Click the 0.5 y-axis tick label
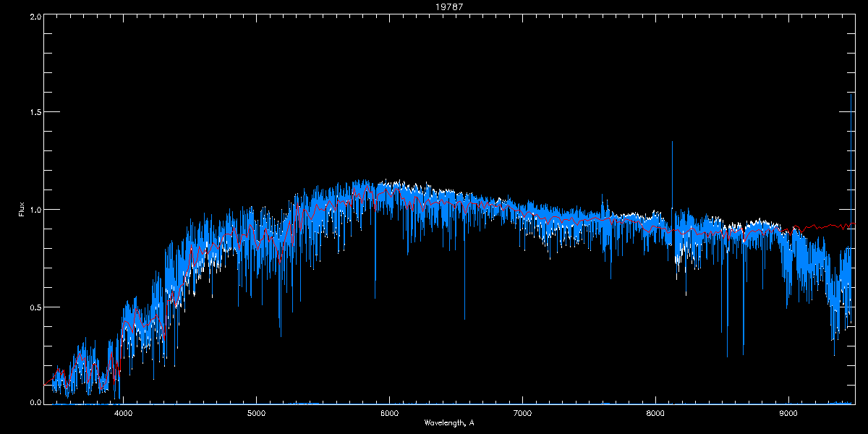The width and height of the screenshot is (868, 434). (x=34, y=307)
